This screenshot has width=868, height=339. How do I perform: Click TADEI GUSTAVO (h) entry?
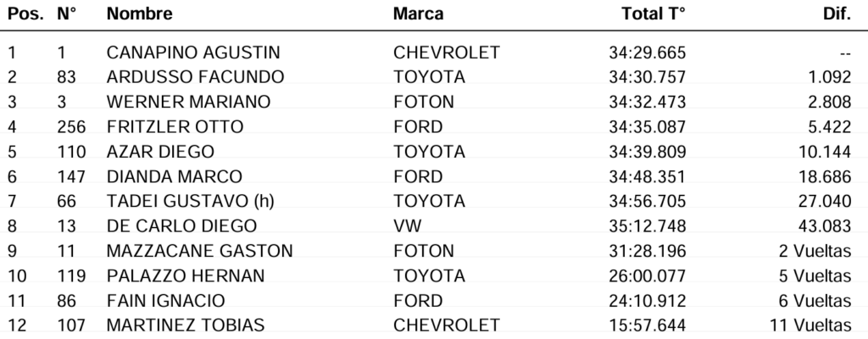point(191,201)
